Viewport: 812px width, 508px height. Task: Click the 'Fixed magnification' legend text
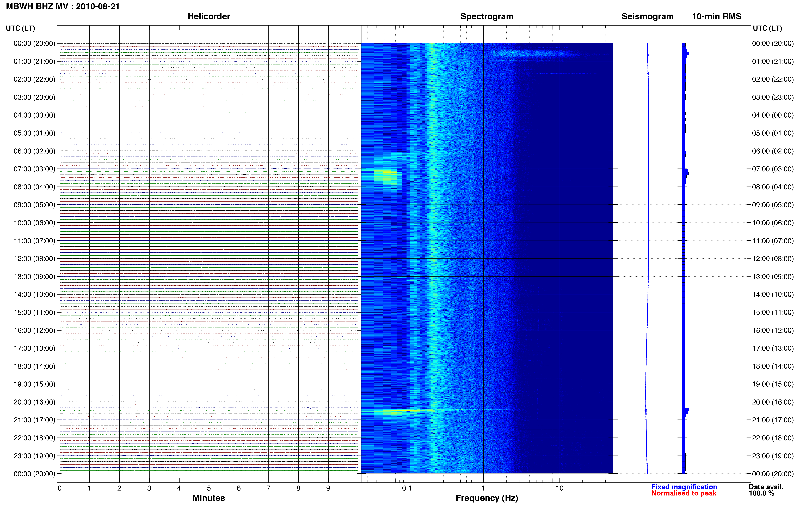click(x=684, y=487)
